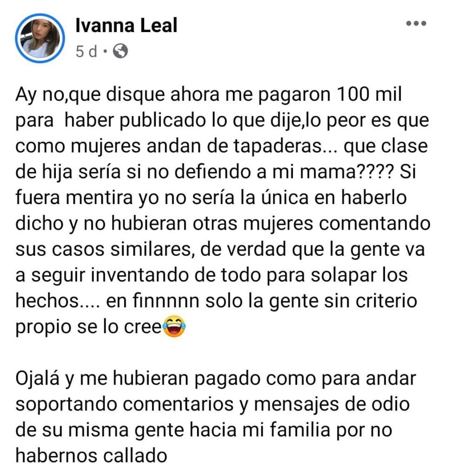
Task: Click the laughing crying emoji
Action: [x=174, y=328]
